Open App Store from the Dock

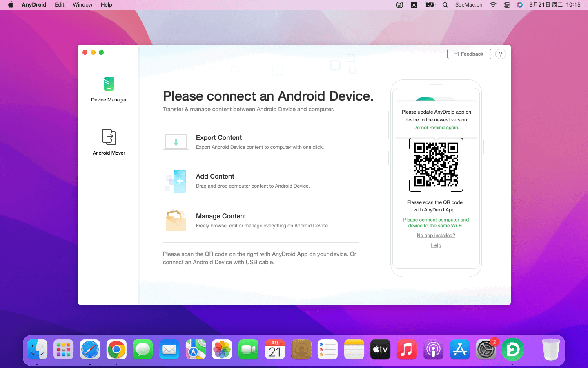click(x=460, y=350)
